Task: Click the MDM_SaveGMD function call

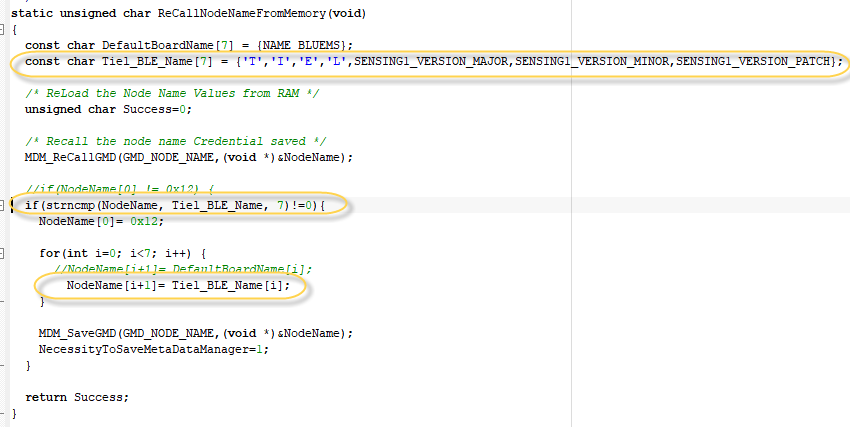Action: (x=196, y=333)
